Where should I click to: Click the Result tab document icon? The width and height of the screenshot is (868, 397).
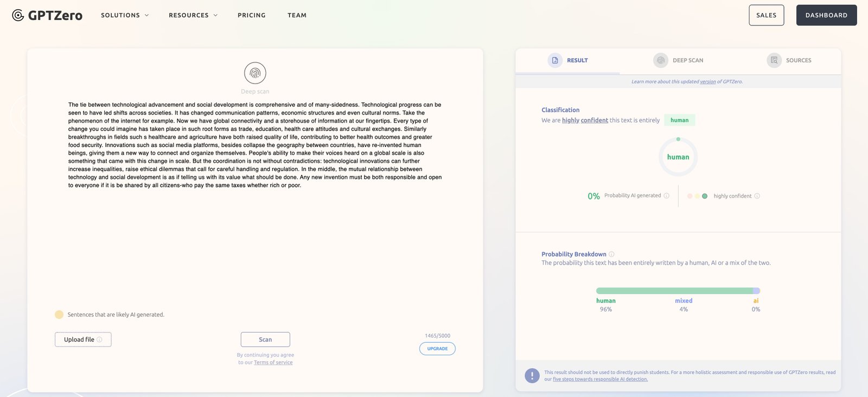(554, 60)
